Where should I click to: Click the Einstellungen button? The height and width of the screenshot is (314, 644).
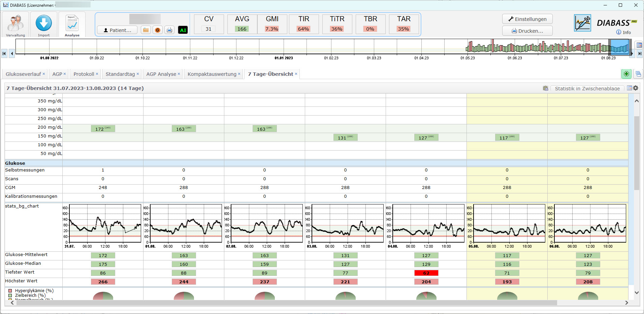point(527,19)
